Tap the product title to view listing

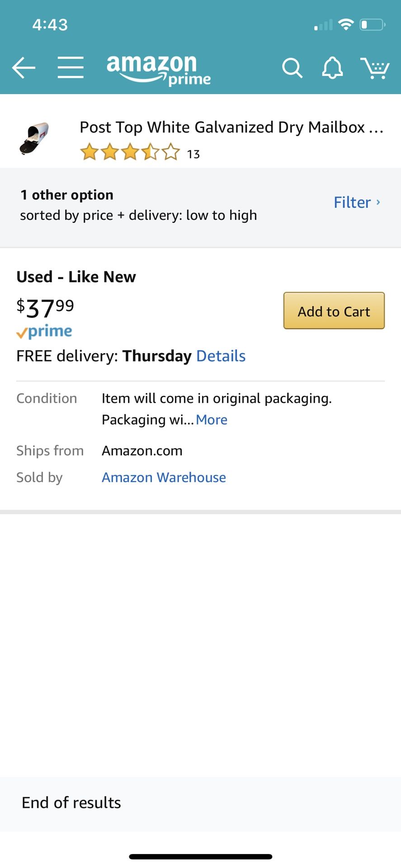pyautogui.click(x=232, y=127)
